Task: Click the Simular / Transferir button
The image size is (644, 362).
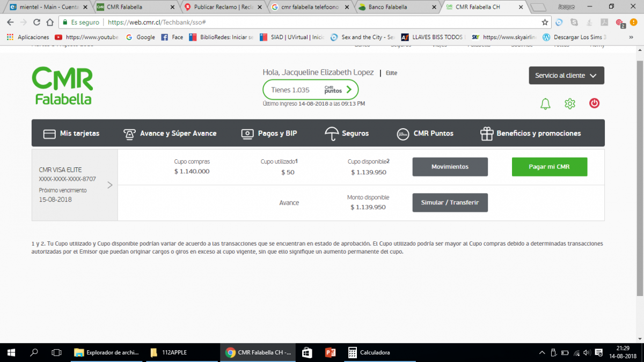Action: coord(450,203)
